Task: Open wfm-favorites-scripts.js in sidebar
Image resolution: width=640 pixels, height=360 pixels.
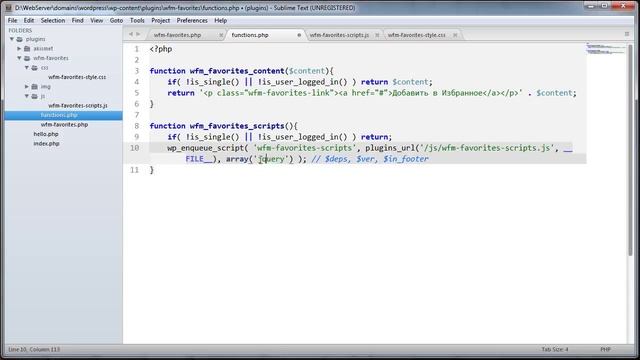Action: [x=78, y=106]
